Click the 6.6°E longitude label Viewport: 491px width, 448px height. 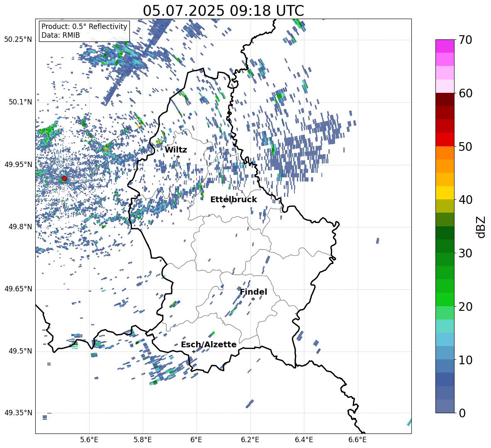pyautogui.click(x=357, y=440)
